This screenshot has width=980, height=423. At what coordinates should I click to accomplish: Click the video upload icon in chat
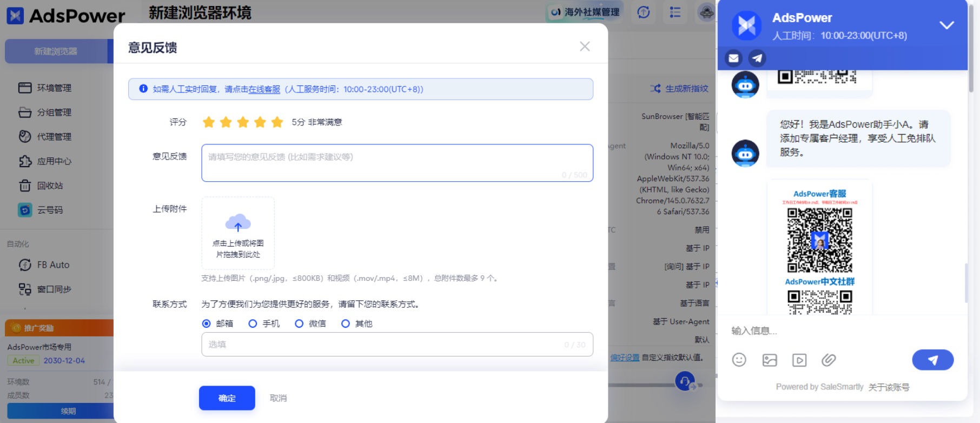point(799,360)
